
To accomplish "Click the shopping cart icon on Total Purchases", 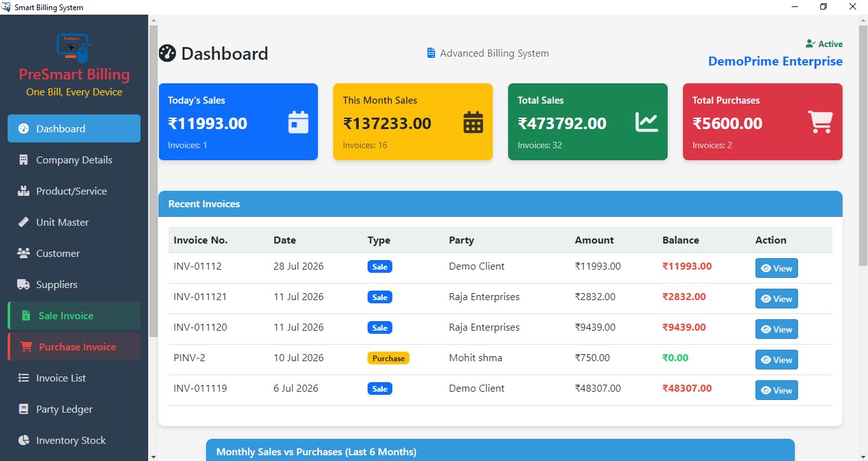I will 820,121.
